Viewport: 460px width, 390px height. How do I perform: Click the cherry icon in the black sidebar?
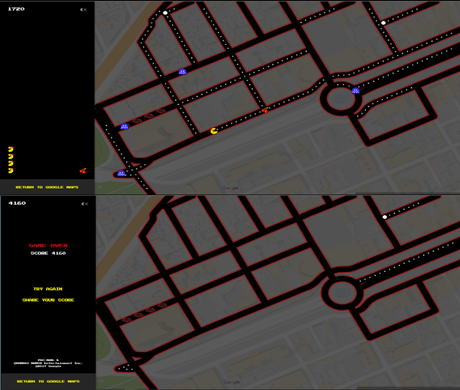[x=83, y=171]
